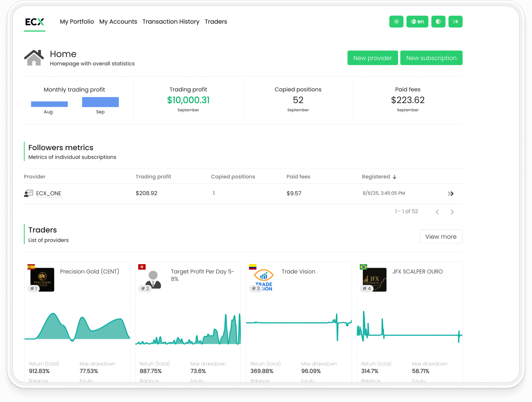Open the Transaction History menu item
This screenshot has width=532, height=402.
171,22
